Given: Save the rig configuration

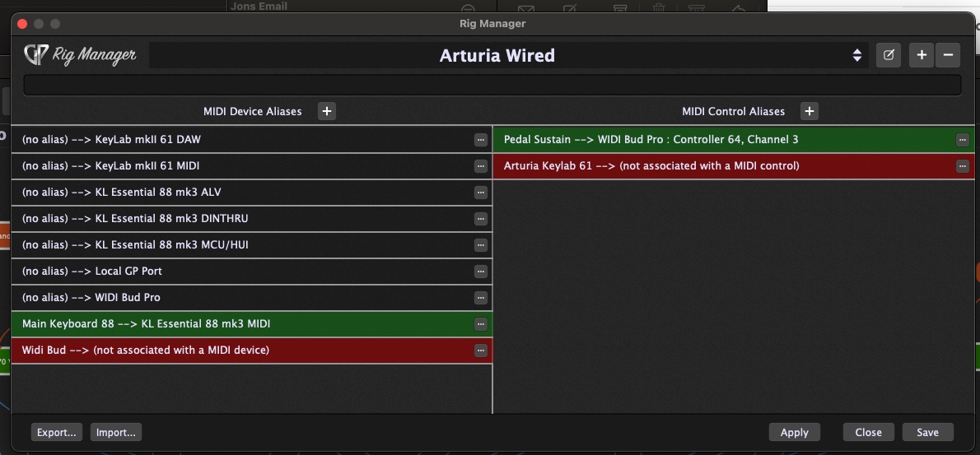Looking at the screenshot, I should pos(927,432).
